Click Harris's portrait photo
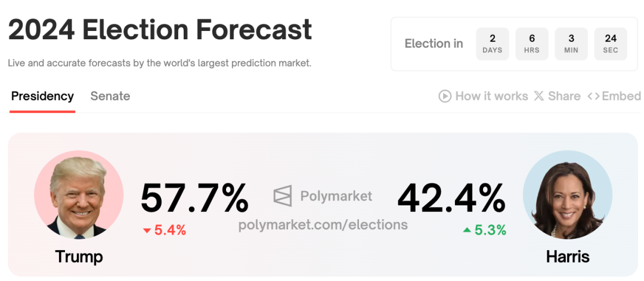The height and width of the screenshot is (281, 644). (x=567, y=195)
